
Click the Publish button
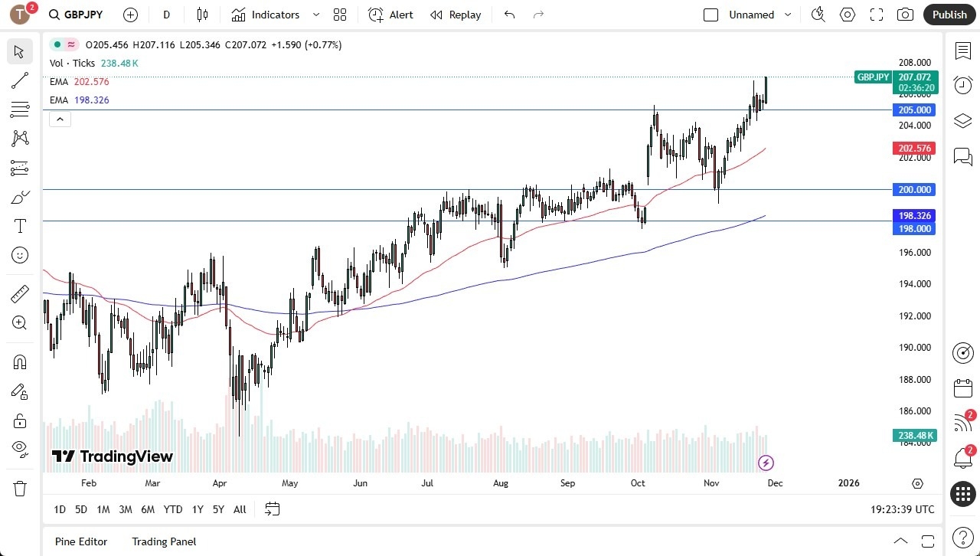pos(949,15)
